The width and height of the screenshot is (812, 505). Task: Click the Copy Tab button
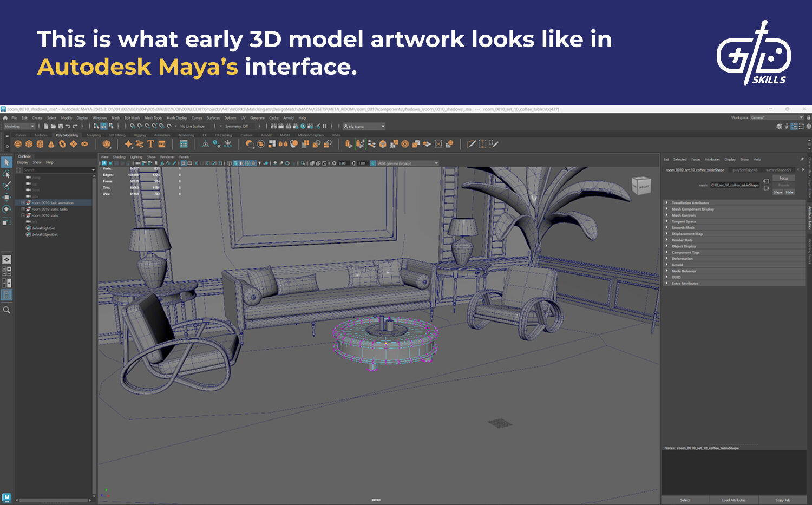(783, 500)
